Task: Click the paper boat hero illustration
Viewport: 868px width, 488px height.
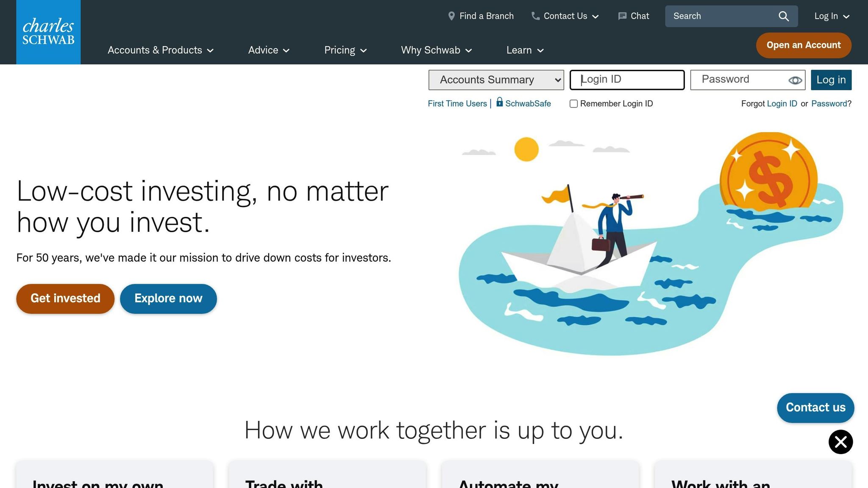Action: (651, 244)
